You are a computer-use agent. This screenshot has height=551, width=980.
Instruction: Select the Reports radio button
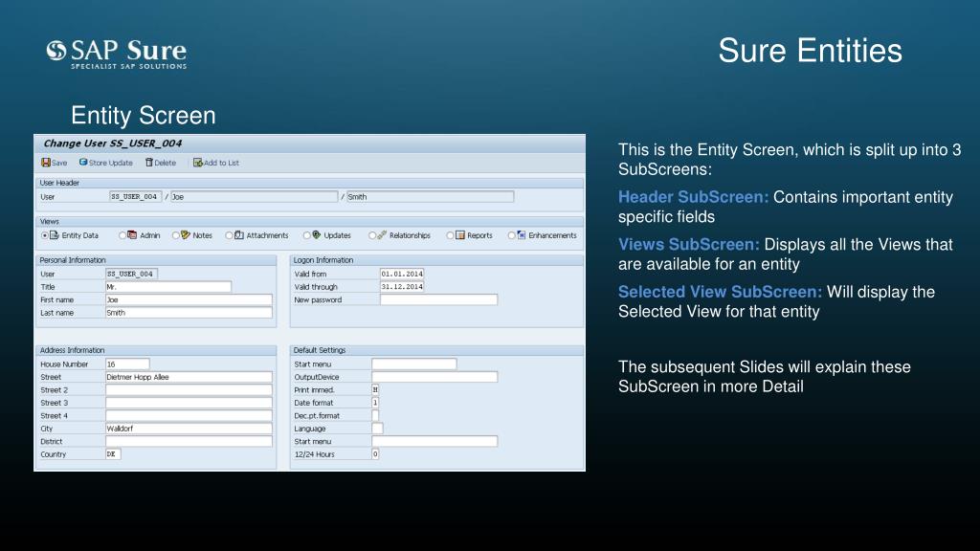450,235
